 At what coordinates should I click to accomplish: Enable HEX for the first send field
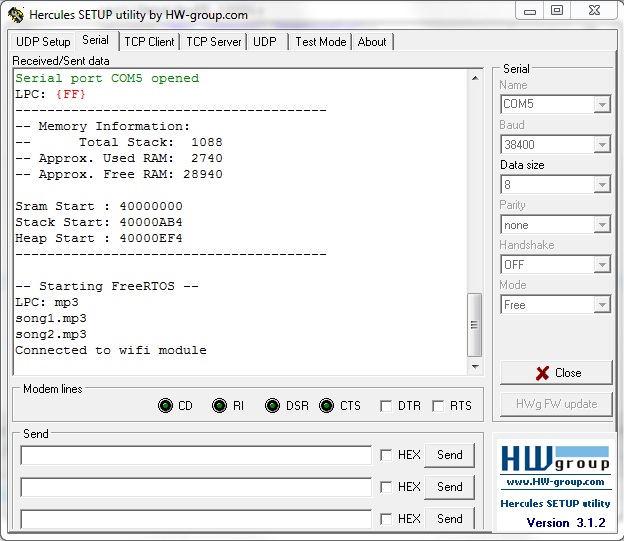tap(386, 455)
